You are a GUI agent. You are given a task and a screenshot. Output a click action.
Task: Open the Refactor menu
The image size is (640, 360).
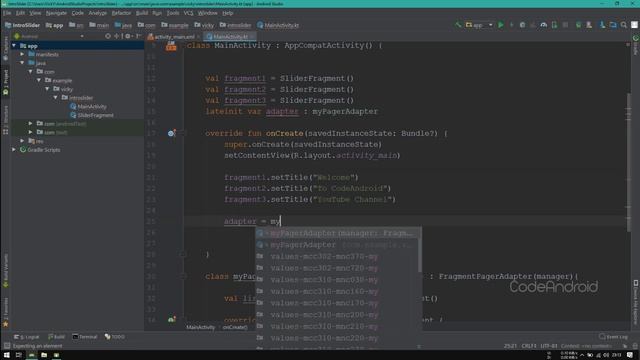coord(121,13)
